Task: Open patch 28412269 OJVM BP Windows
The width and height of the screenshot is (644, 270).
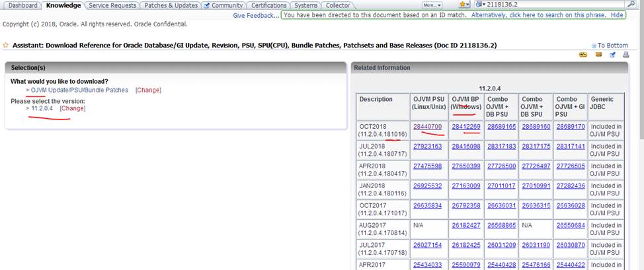Action: pyautogui.click(x=466, y=126)
